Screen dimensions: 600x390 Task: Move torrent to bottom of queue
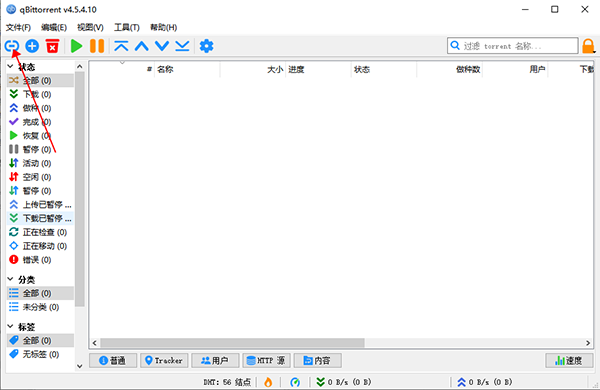click(182, 46)
